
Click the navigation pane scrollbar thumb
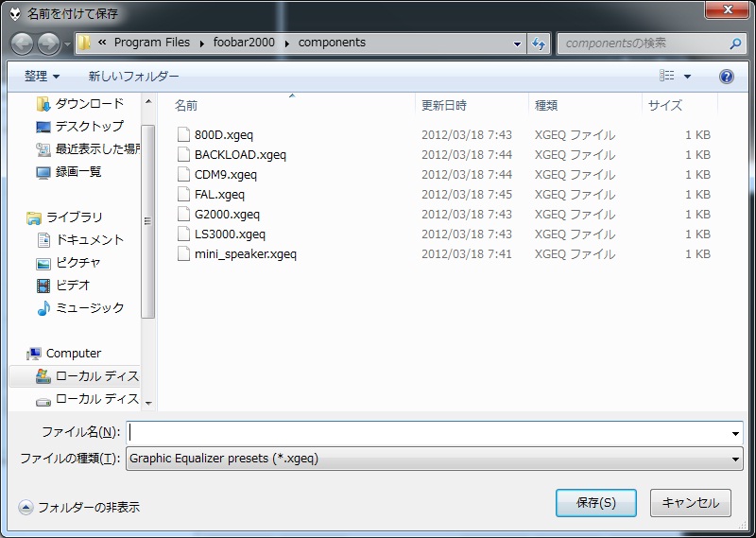[x=148, y=221]
